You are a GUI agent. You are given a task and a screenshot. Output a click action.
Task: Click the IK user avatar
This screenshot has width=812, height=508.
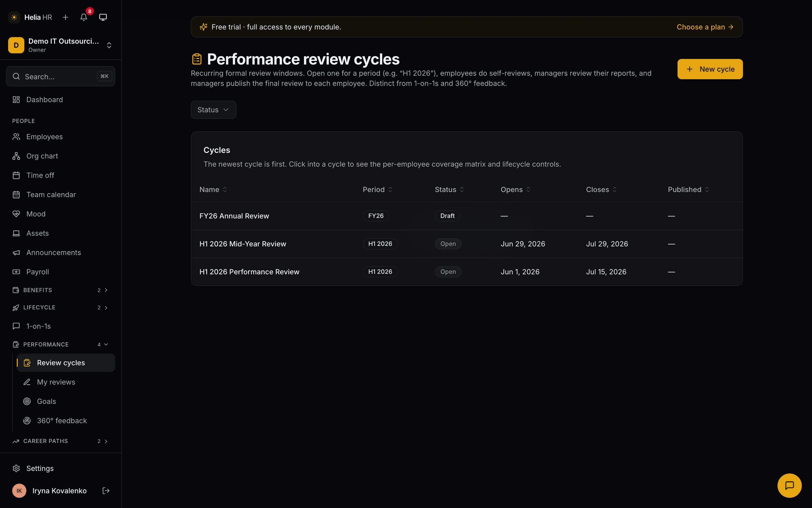coord(19,491)
